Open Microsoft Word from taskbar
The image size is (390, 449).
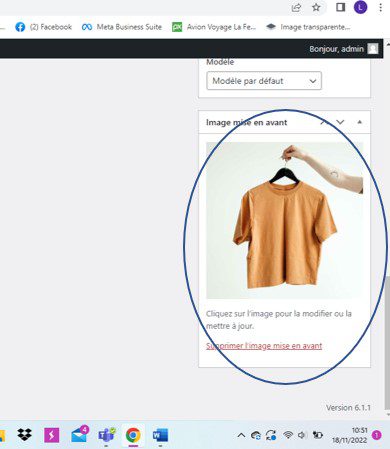pyautogui.click(x=160, y=435)
